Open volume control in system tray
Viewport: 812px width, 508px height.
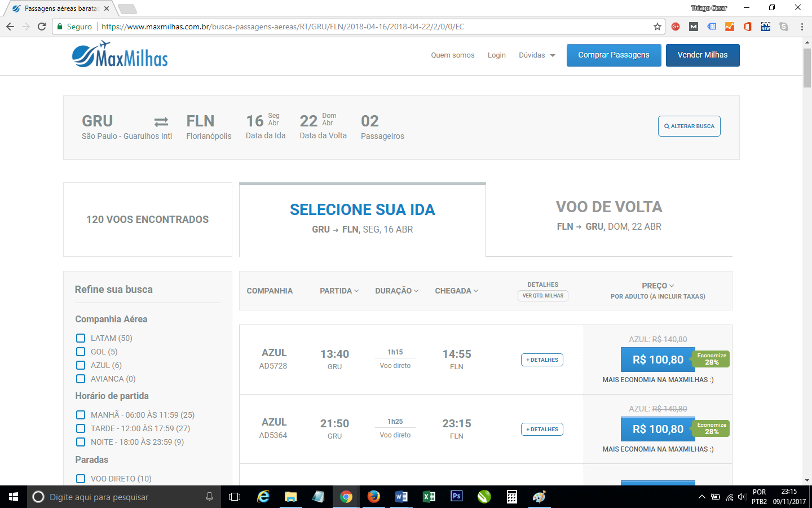(742, 497)
